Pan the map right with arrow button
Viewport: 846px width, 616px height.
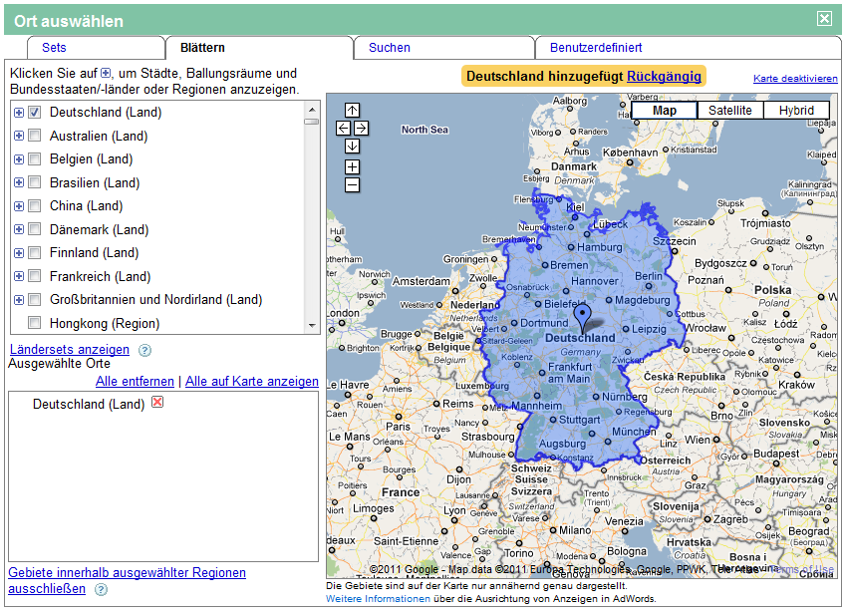[361, 129]
